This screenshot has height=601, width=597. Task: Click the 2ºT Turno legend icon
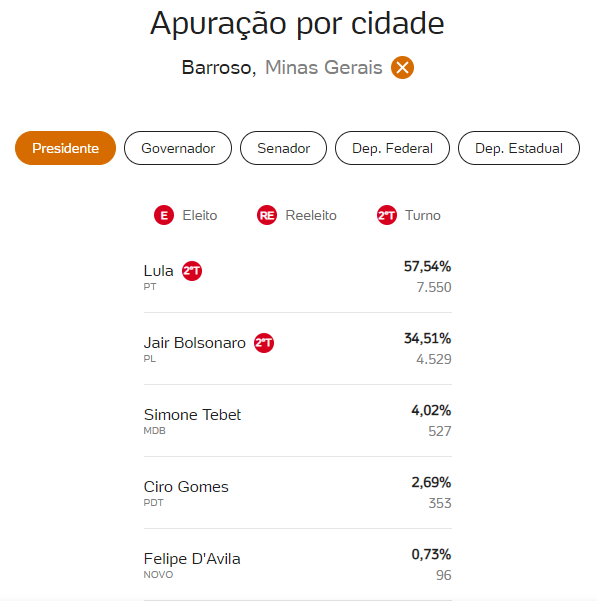tap(387, 215)
